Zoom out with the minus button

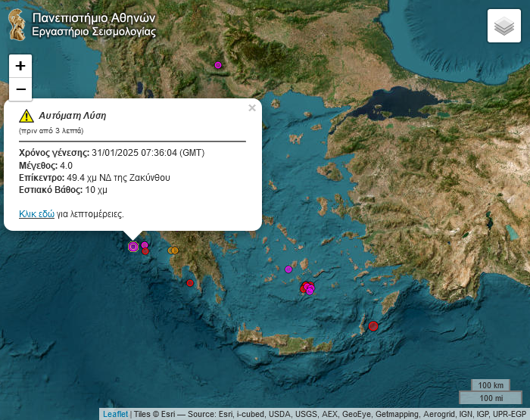tap(20, 89)
